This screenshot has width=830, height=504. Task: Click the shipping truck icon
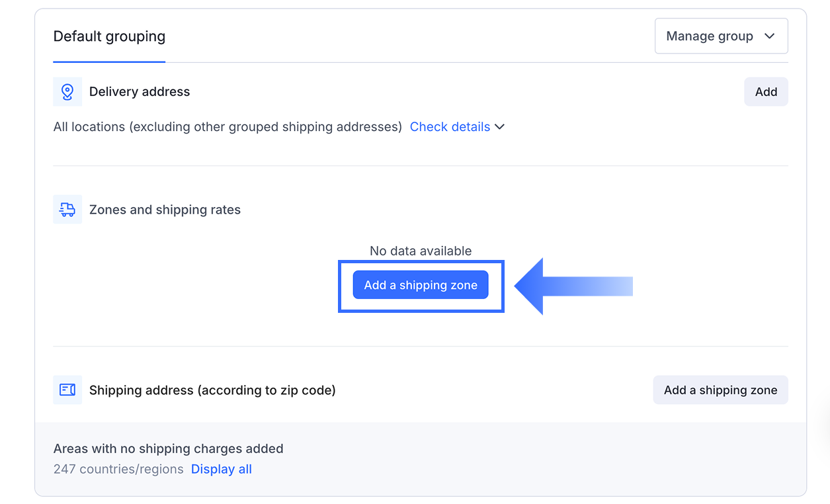pos(67,210)
